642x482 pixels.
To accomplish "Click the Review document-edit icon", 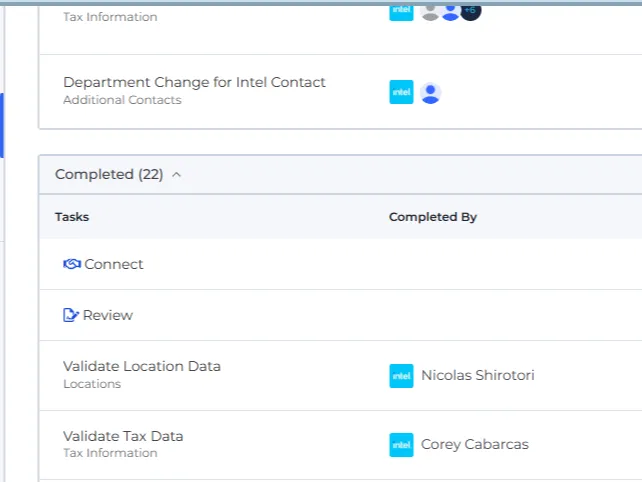I will coord(70,315).
